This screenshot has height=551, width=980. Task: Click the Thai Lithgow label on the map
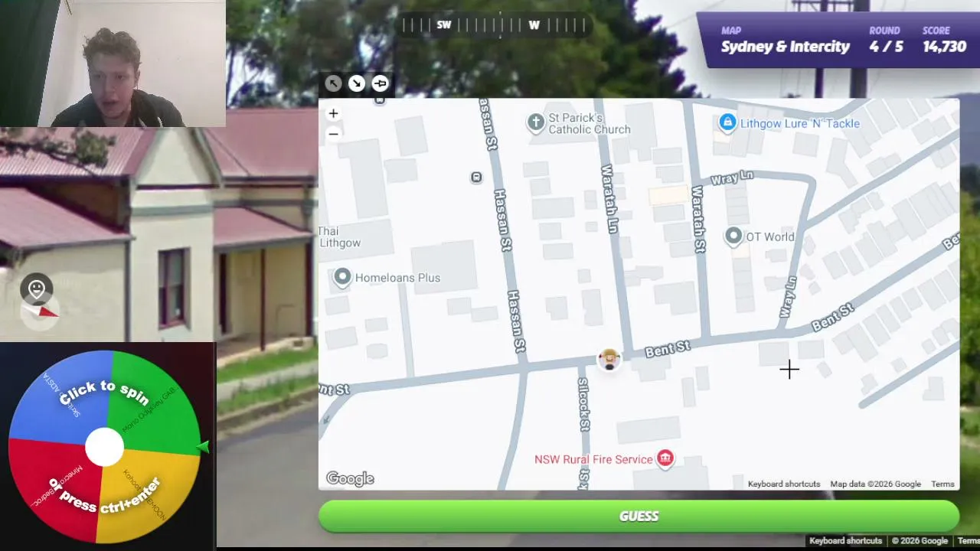pos(339,237)
